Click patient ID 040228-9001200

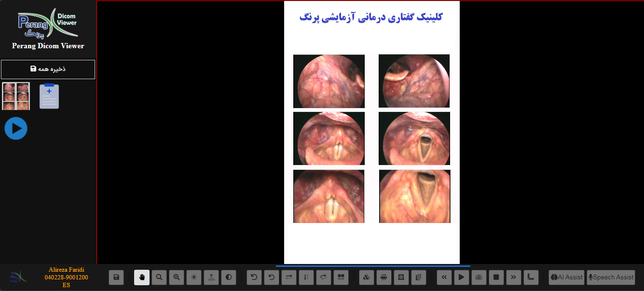[x=67, y=277]
